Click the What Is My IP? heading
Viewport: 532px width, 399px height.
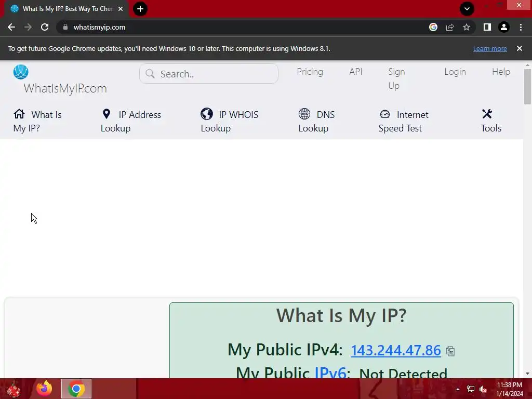coord(341,315)
